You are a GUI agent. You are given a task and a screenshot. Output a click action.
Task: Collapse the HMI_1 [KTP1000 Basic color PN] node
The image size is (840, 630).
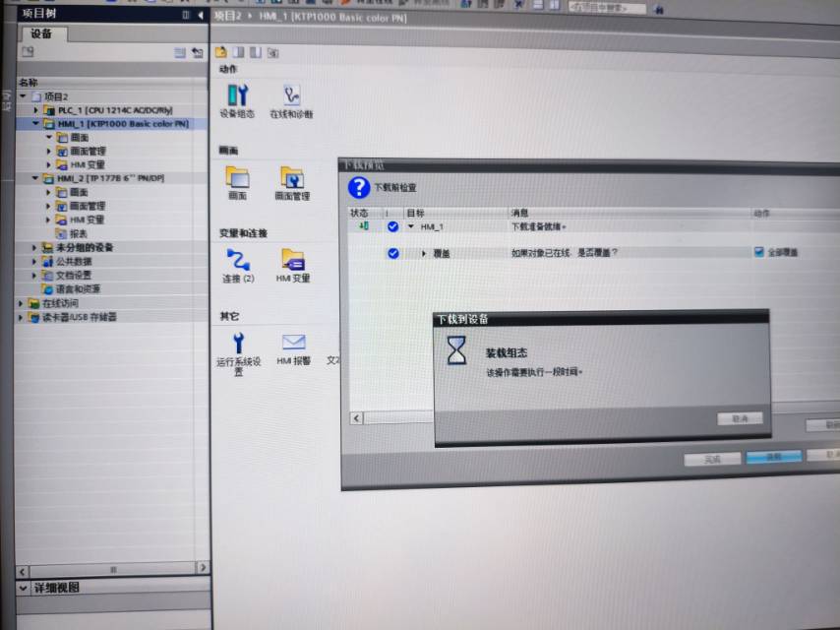[35, 123]
